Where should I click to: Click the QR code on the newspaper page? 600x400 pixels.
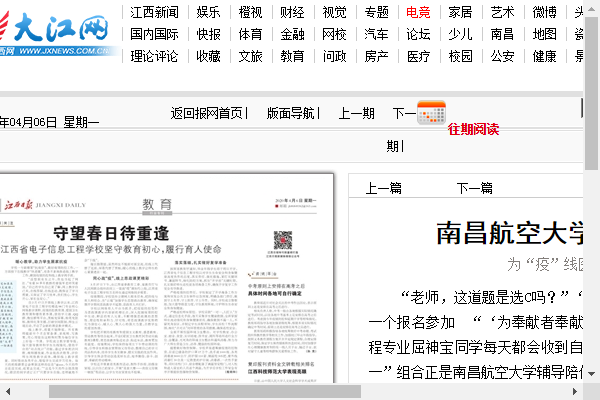point(283,241)
